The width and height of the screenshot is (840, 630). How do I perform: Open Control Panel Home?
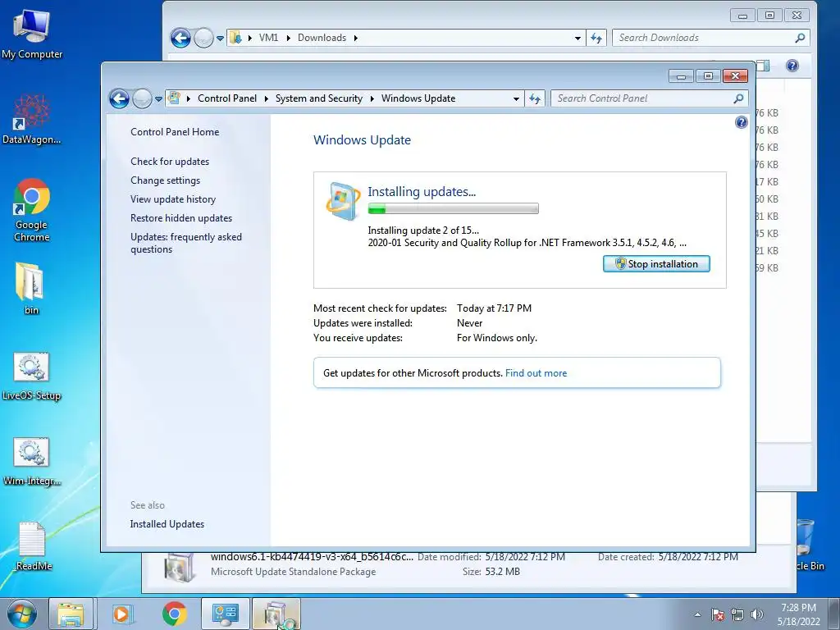pos(175,132)
